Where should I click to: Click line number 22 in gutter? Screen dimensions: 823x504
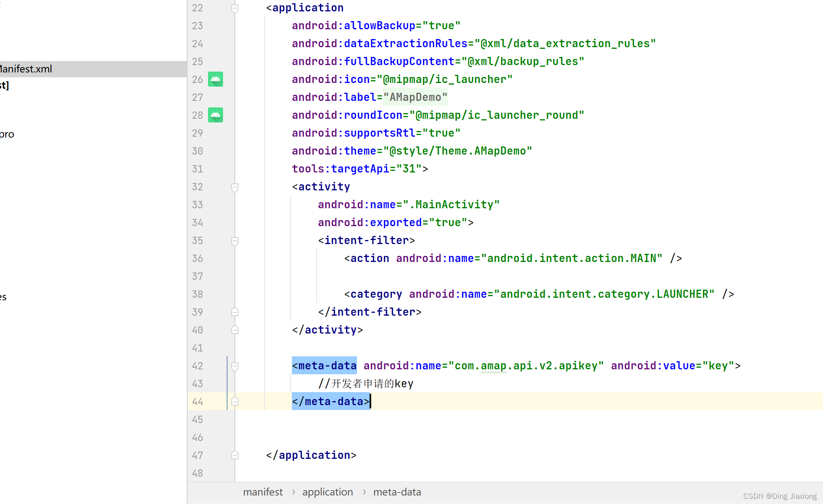(x=197, y=8)
